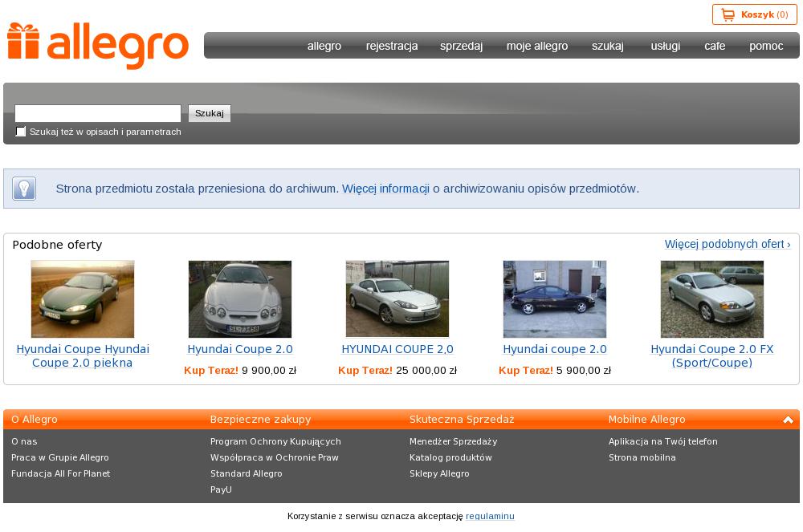
Task: Open the Hyundai Coupe 2.0 FX photo
Action: (x=711, y=298)
